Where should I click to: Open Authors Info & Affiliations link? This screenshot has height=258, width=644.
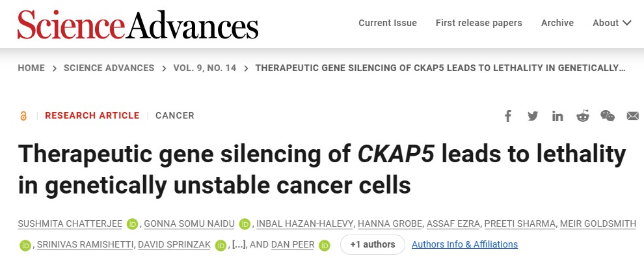tap(464, 244)
